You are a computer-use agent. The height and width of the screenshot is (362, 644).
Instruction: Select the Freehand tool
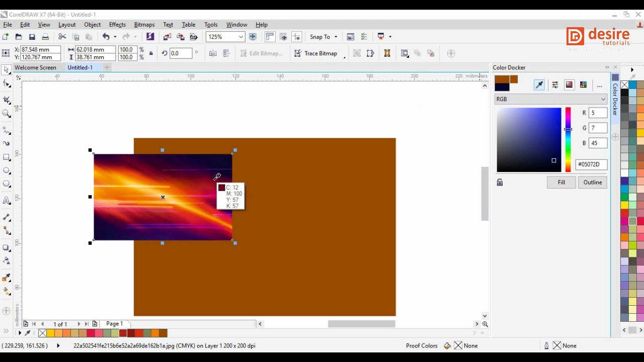[x=7, y=130]
